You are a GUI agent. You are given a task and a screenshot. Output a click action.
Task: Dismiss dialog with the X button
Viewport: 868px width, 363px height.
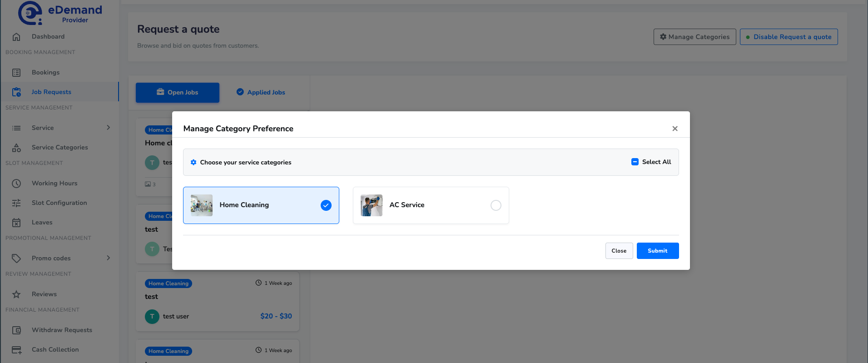click(x=675, y=129)
